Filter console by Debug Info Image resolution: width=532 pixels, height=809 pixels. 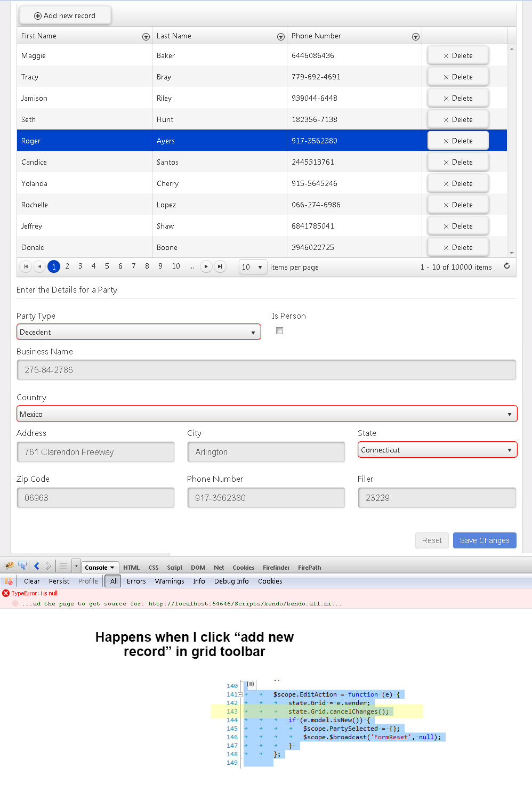[x=231, y=581]
